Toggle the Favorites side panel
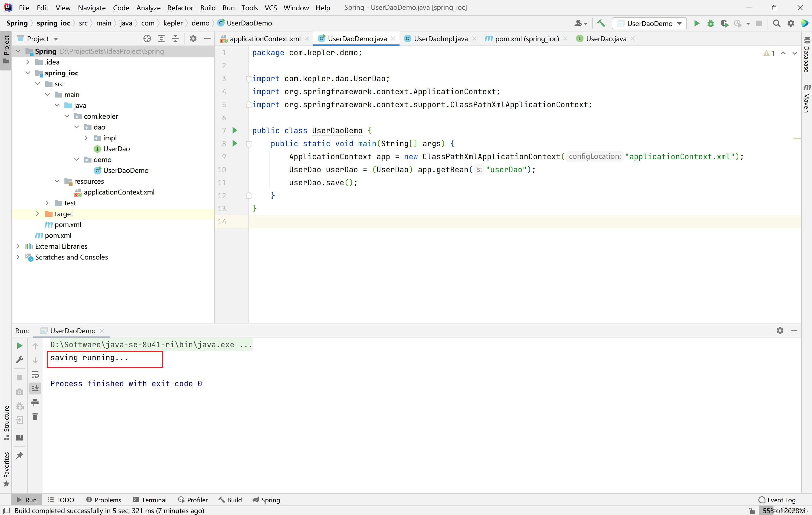This screenshot has width=812, height=515. click(x=6, y=469)
